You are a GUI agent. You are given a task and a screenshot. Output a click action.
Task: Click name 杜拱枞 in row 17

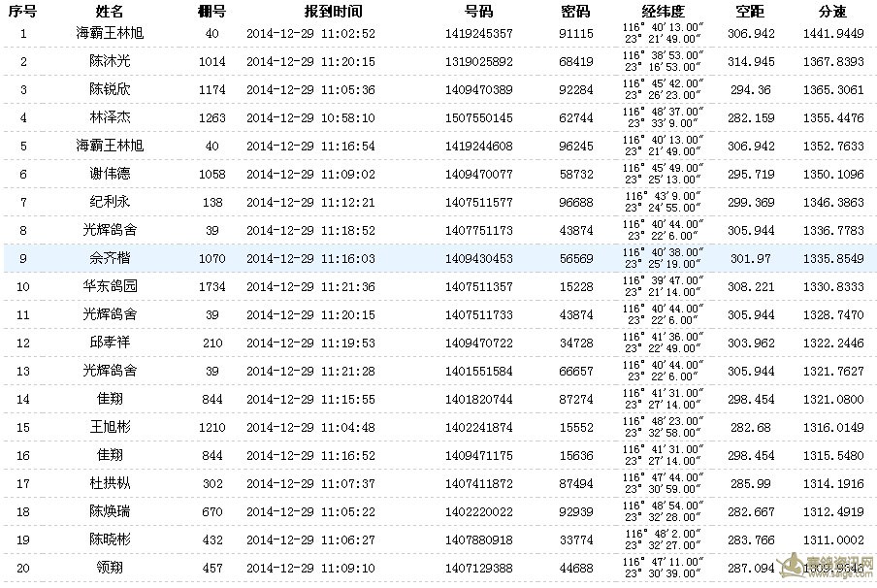pos(110,483)
